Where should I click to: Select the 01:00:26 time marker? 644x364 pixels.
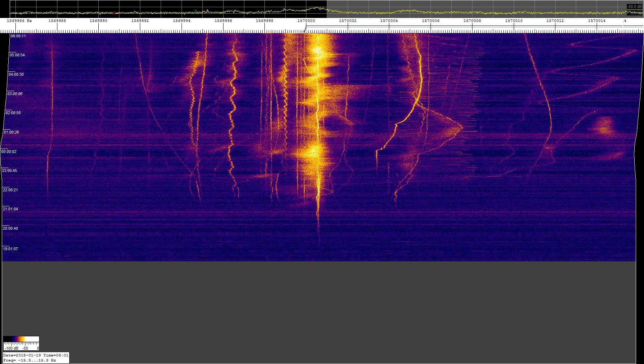coord(11,132)
